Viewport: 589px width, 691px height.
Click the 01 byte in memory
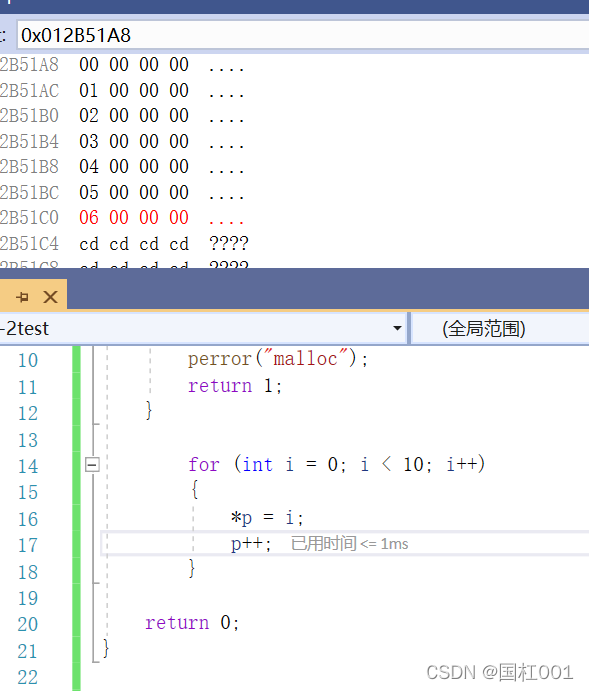(x=89, y=90)
